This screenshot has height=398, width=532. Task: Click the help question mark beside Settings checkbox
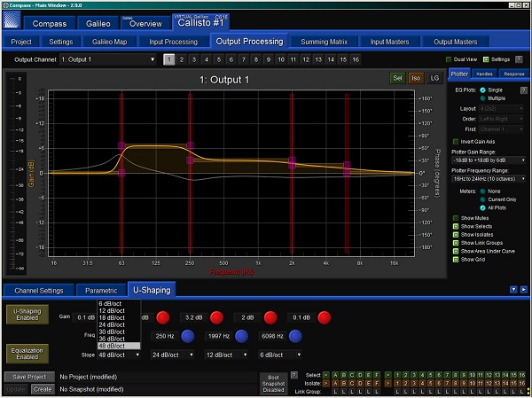click(x=519, y=59)
